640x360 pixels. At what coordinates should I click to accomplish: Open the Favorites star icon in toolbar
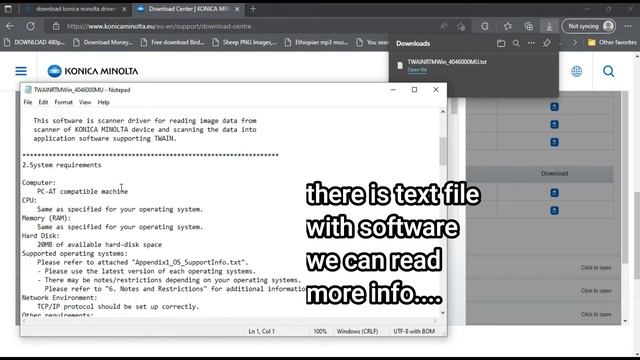[x=508, y=27]
